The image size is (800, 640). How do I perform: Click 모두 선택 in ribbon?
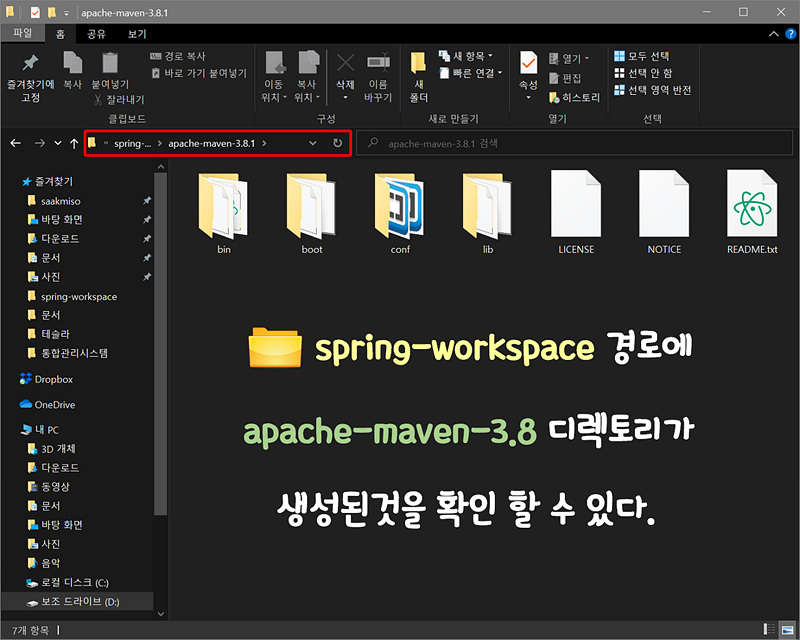click(641, 56)
